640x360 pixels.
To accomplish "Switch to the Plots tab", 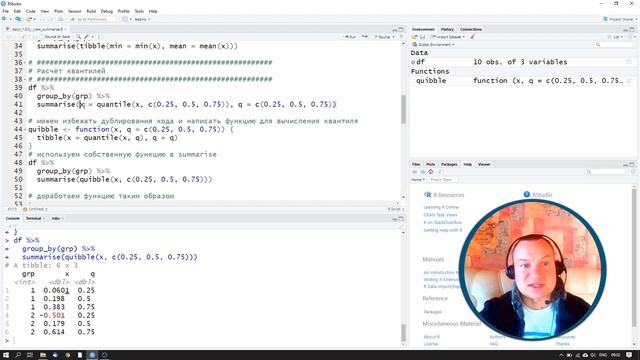I will point(430,164).
